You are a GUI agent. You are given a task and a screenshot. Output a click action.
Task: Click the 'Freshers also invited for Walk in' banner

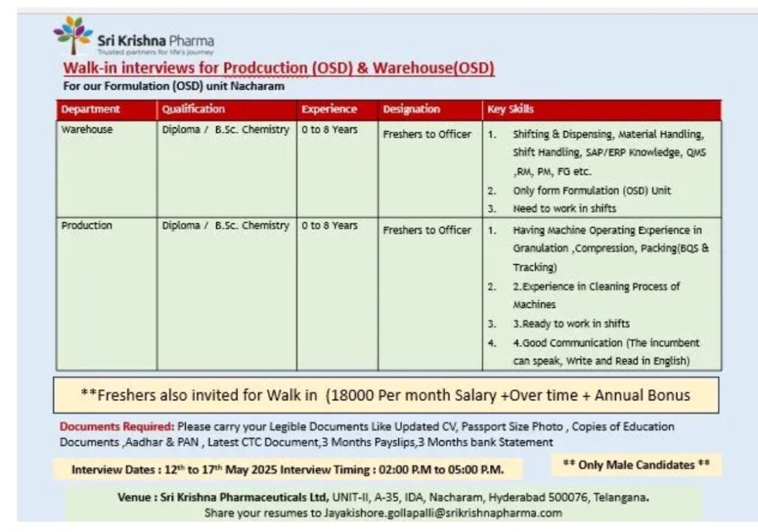click(386, 395)
